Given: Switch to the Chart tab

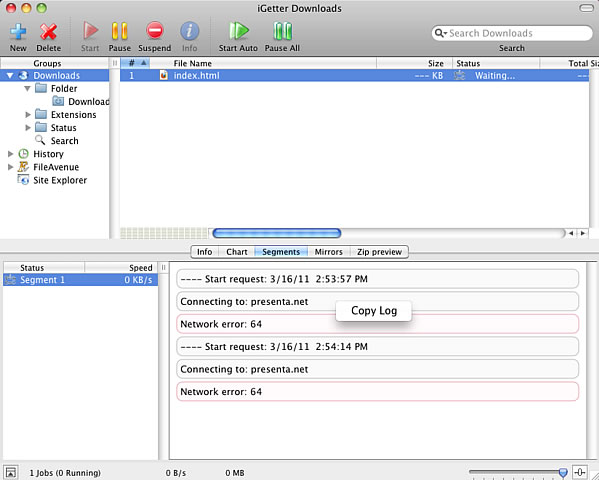Looking at the screenshot, I should point(237,252).
